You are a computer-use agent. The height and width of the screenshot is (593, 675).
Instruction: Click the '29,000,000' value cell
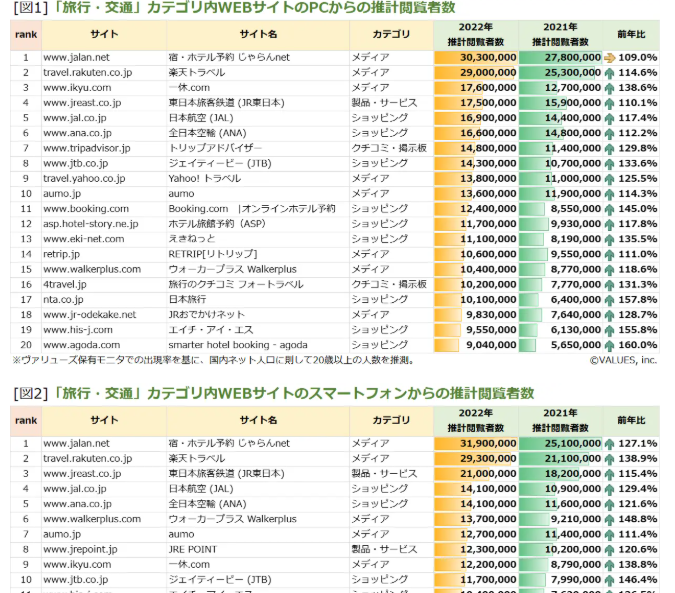point(476,73)
